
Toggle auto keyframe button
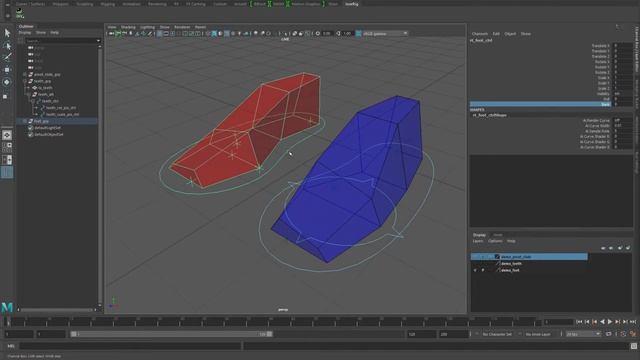[x=624, y=334]
